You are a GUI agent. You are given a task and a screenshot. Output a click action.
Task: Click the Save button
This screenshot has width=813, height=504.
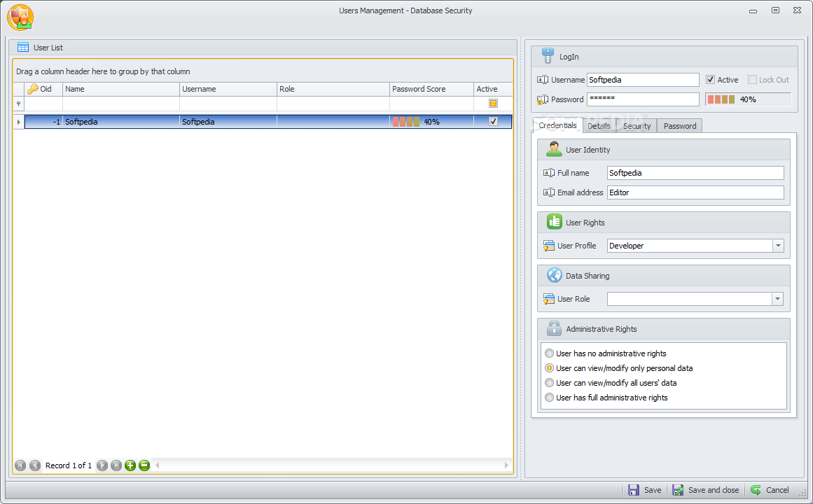pos(645,490)
